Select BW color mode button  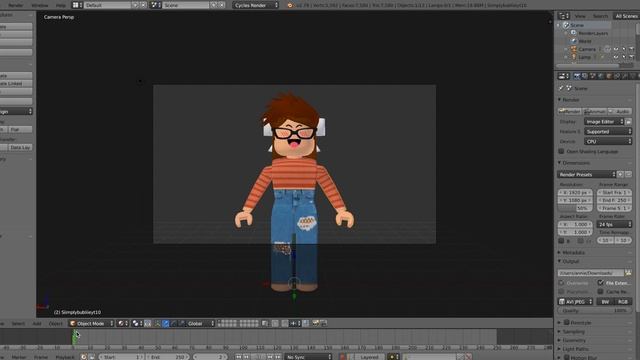click(x=605, y=302)
